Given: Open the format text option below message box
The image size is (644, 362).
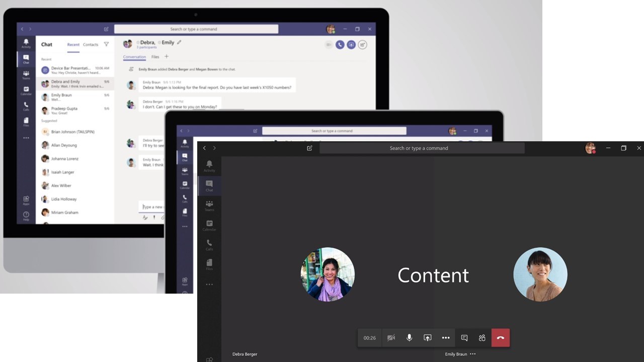Looking at the screenshot, I should tap(145, 218).
